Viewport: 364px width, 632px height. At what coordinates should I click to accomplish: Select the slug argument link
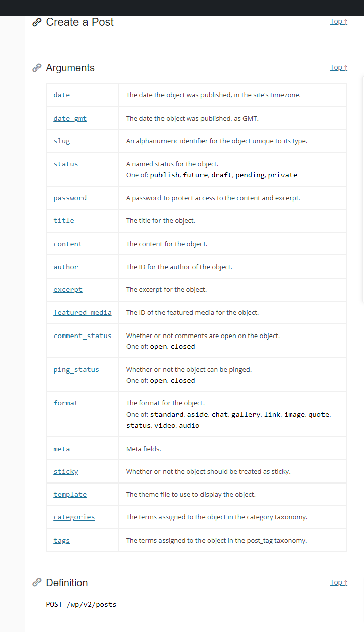point(62,141)
